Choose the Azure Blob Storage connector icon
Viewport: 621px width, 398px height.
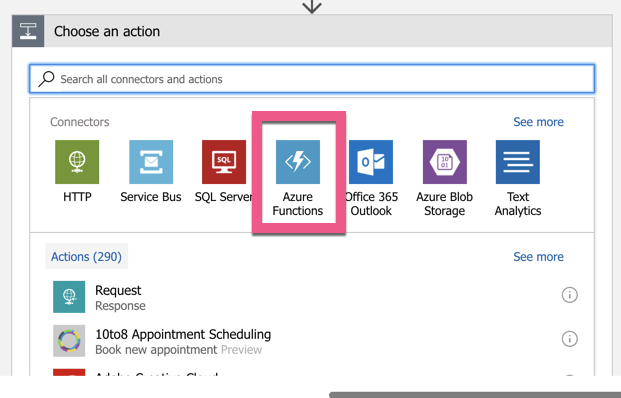pyautogui.click(x=445, y=162)
